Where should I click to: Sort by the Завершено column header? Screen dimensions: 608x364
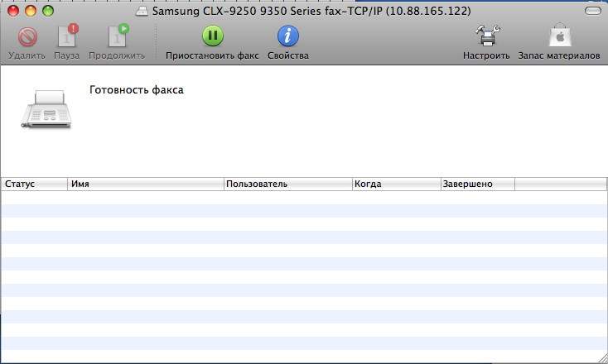click(x=478, y=184)
